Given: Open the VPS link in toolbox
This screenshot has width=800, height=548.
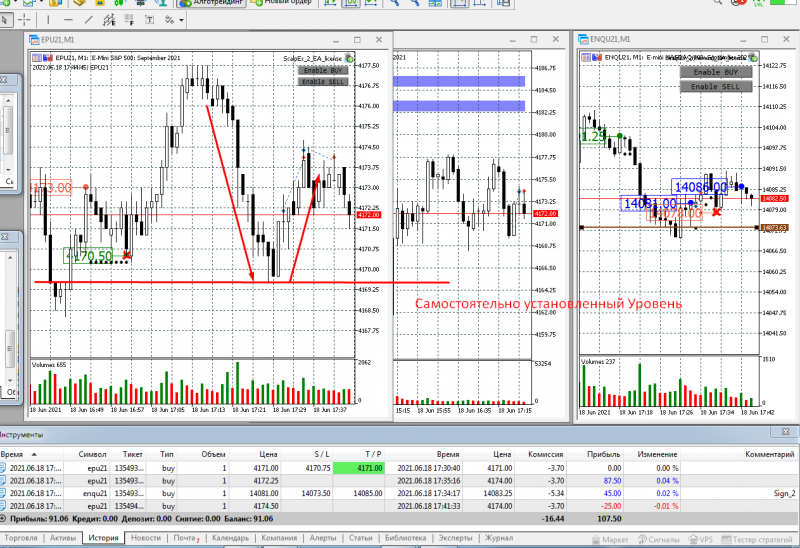Looking at the screenshot, I should (701, 539).
